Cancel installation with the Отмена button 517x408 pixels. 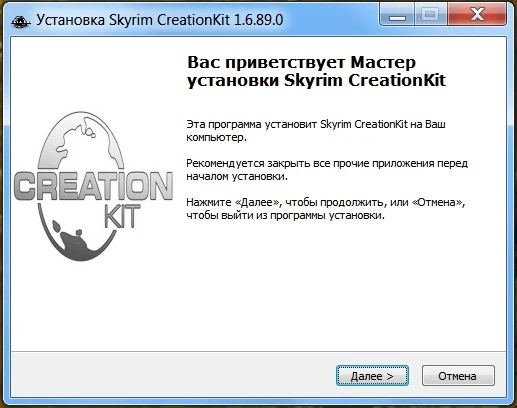(x=458, y=376)
